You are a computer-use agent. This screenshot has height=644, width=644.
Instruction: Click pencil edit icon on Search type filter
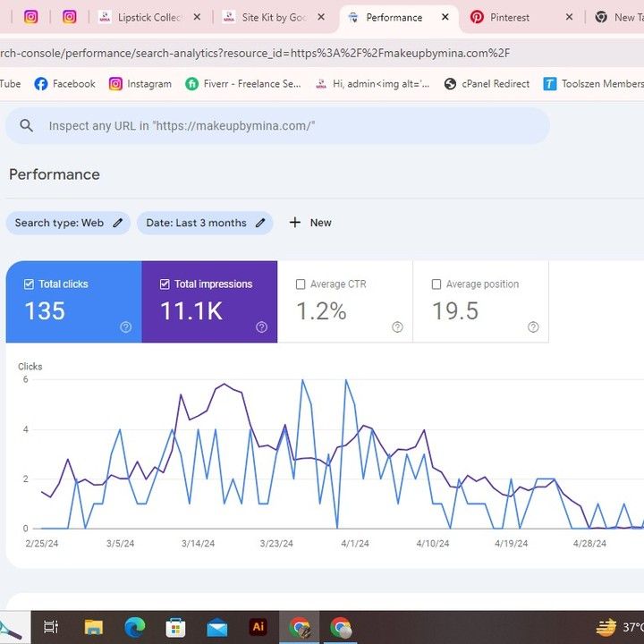click(117, 223)
